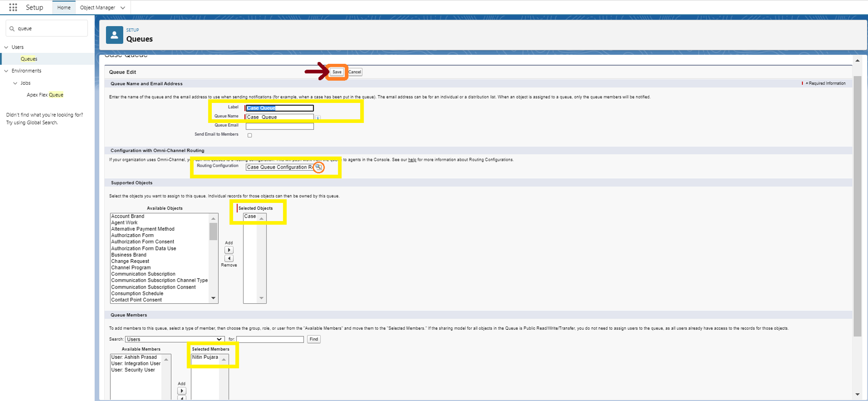This screenshot has width=868, height=401.
Task: Select Nitin Pujara in Selected Members
Action: (x=205, y=357)
